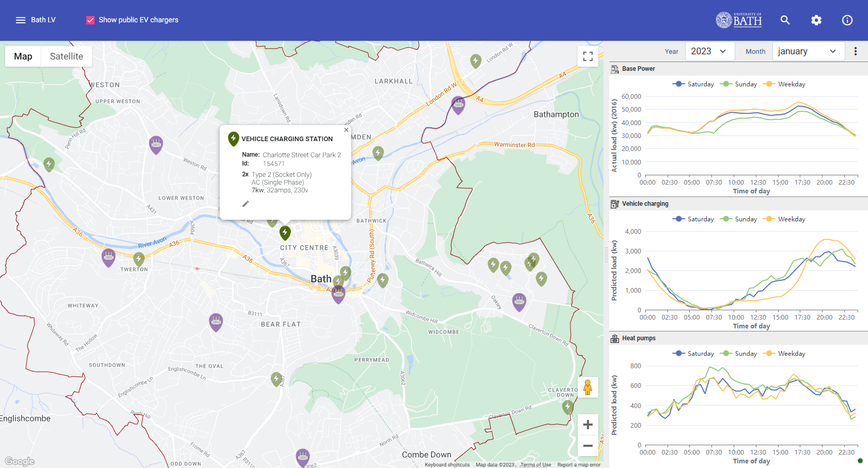The width and height of the screenshot is (868, 468).
Task: Open the Month dropdown showing january
Action: (807, 51)
